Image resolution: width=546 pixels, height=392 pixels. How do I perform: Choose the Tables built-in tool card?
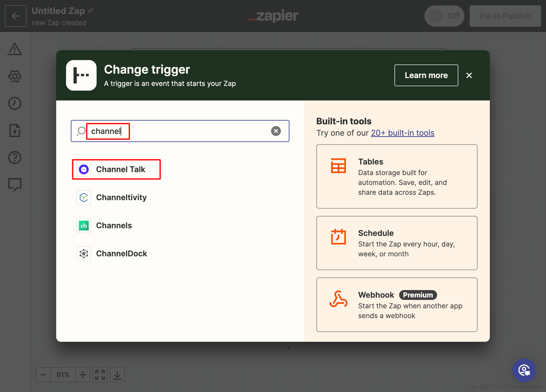pyautogui.click(x=397, y=177)
